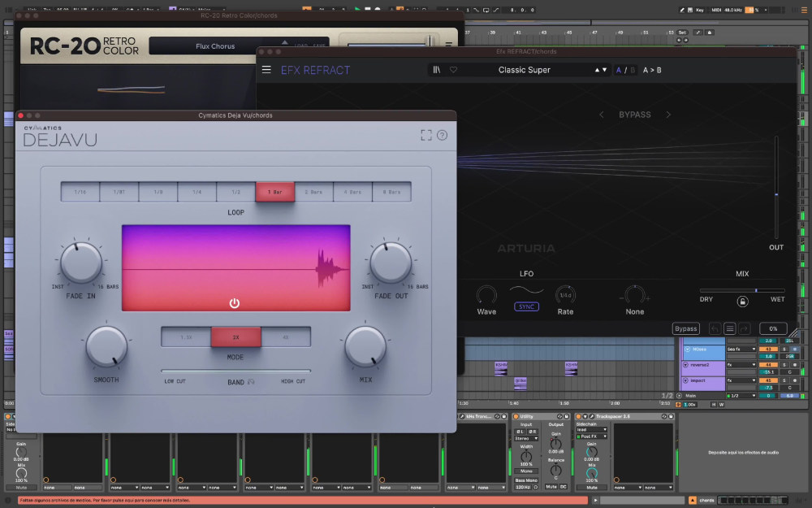Open Trackspacer Post FX dropdown
This screenshot has width=812, height=508.
pyautogui.click(x=591, y=436)
